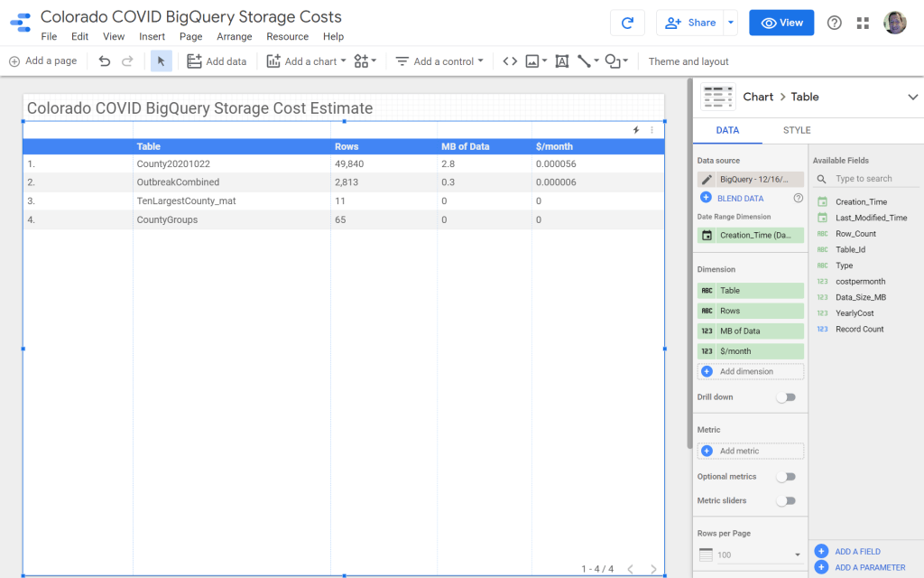The image size is (924, 578).
Task: Open the Google apps grid
Action: pos(863,23)
